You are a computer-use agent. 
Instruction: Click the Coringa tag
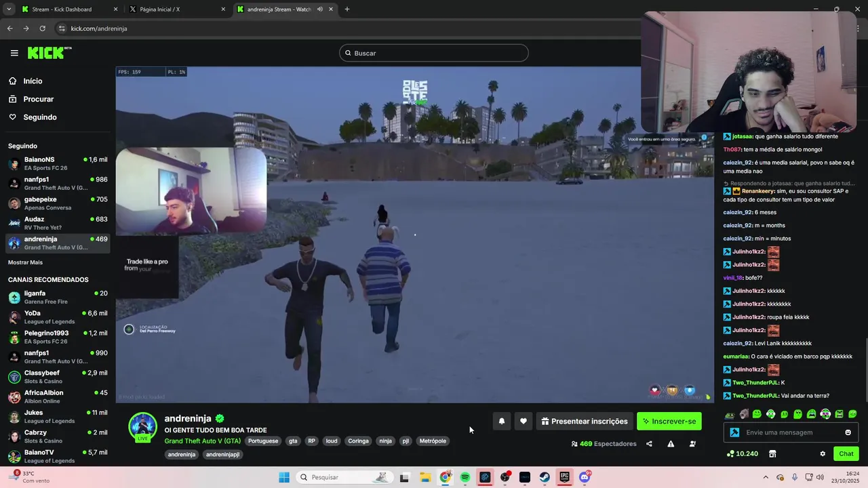(x=358, y=441)
